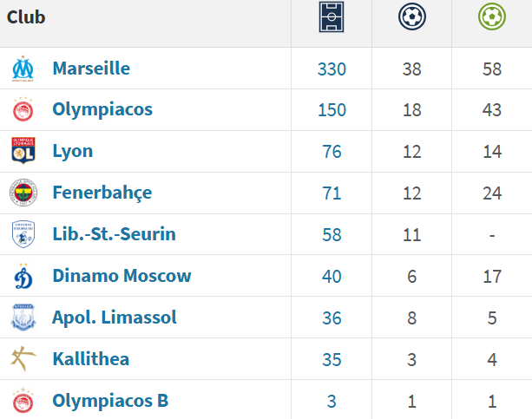Sort by assists green ball icon

tap(492, 16)
